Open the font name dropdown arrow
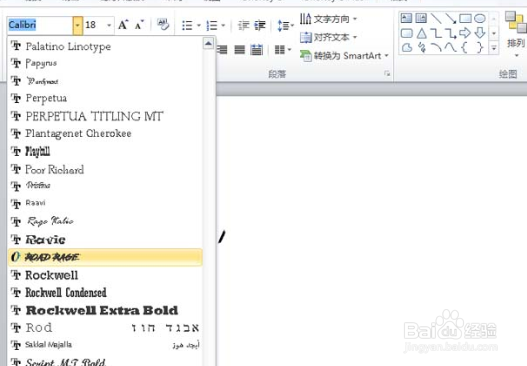This screenshot has width=527, height=366. coord(77,25)
